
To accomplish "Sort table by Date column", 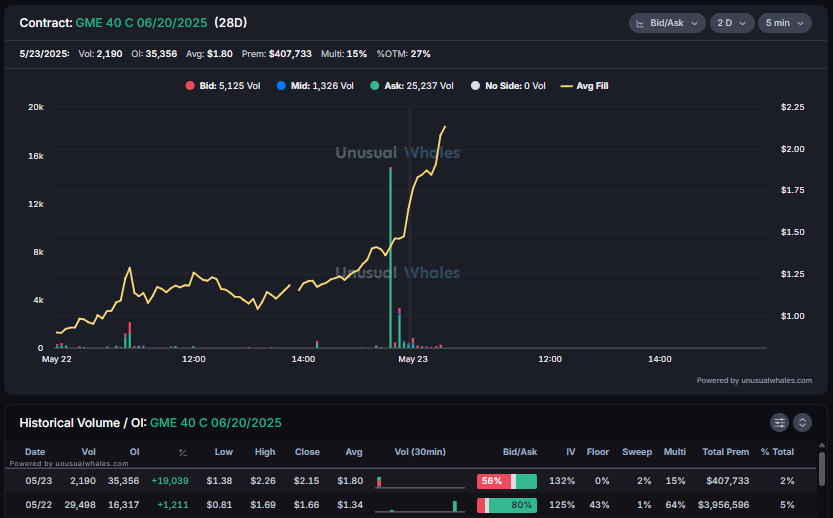I will click(35, 452).
